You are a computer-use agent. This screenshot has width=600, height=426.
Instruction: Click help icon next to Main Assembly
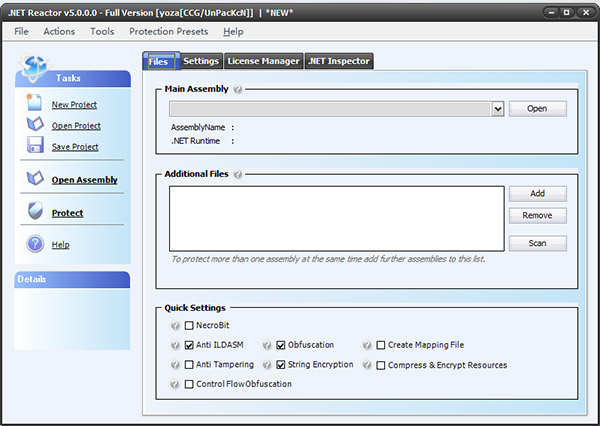238,89
